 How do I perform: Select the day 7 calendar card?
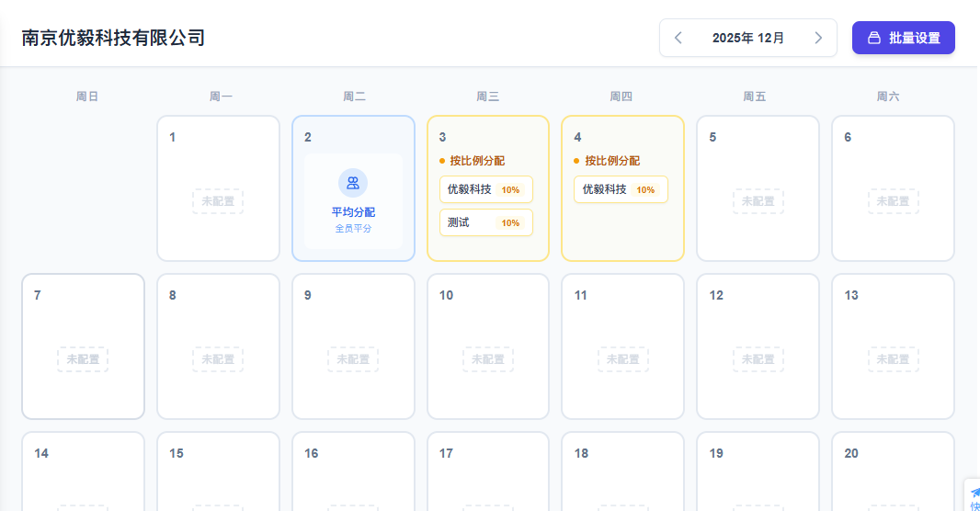(83, 346)
